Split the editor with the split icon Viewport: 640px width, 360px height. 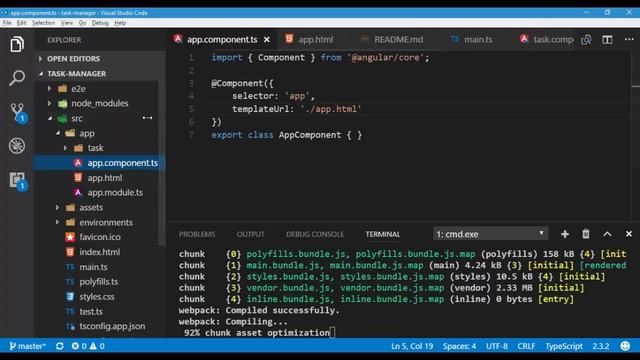(x=607, y=40)
